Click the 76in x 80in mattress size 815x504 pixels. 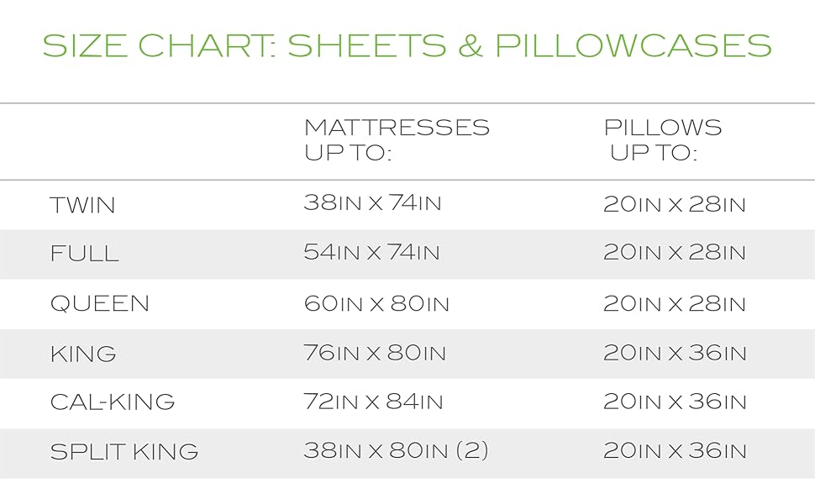point(375,353)
